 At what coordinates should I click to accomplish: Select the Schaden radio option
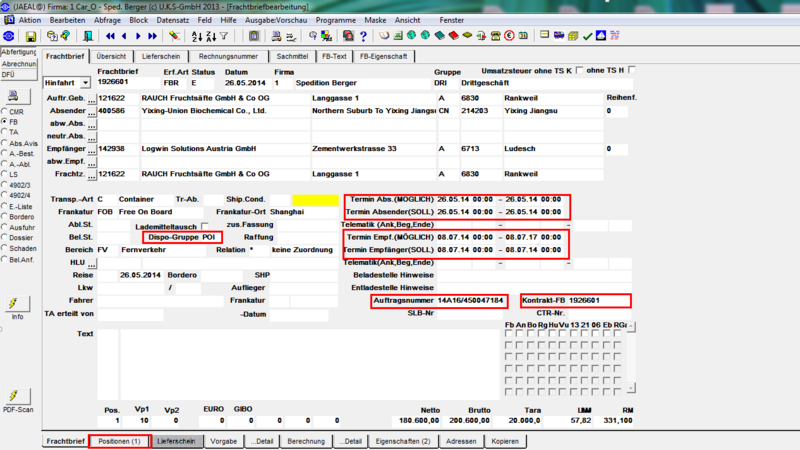5,248
